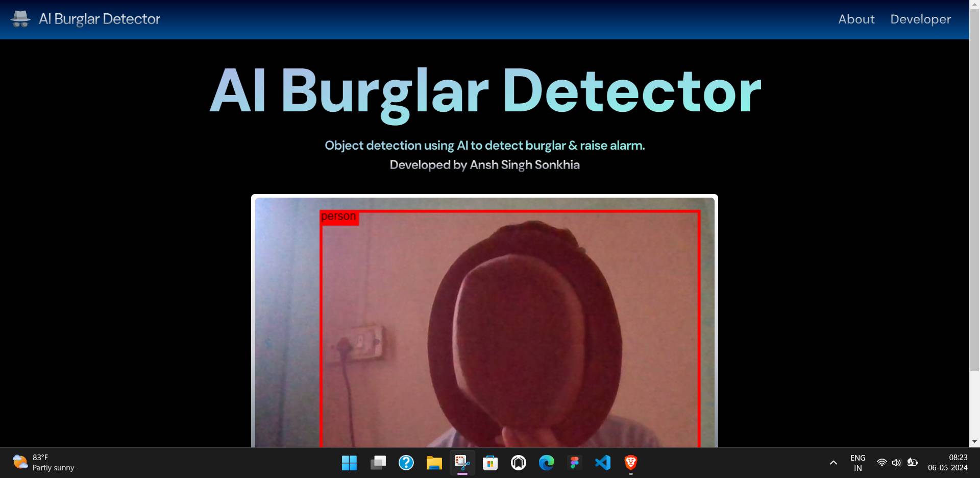Click the red 'person' detection label
The width and height of the screenshot is (980, 478).
(339, 217)
